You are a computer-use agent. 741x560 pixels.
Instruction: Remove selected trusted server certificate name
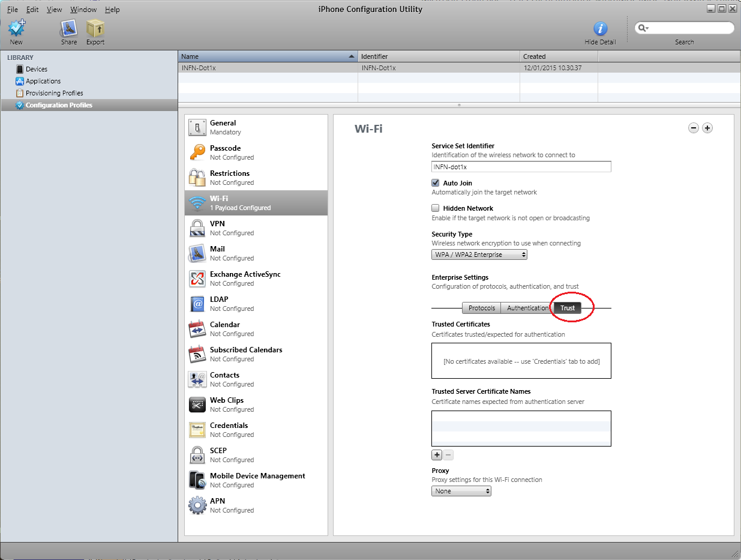[448, 455]
